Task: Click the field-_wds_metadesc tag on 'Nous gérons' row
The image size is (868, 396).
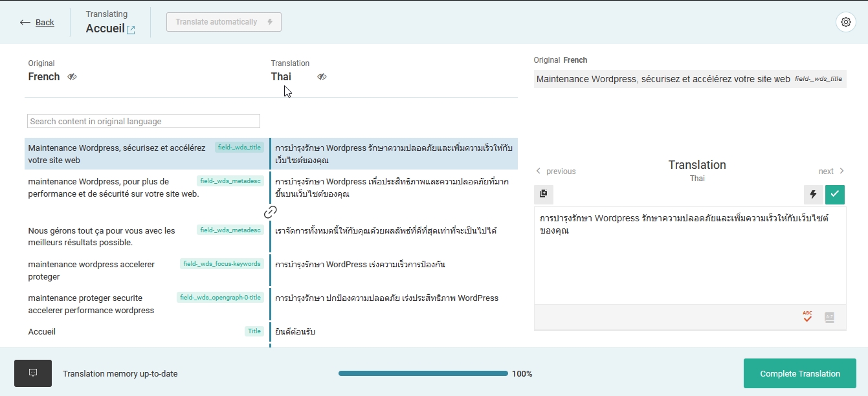Action: coord(230,230)
